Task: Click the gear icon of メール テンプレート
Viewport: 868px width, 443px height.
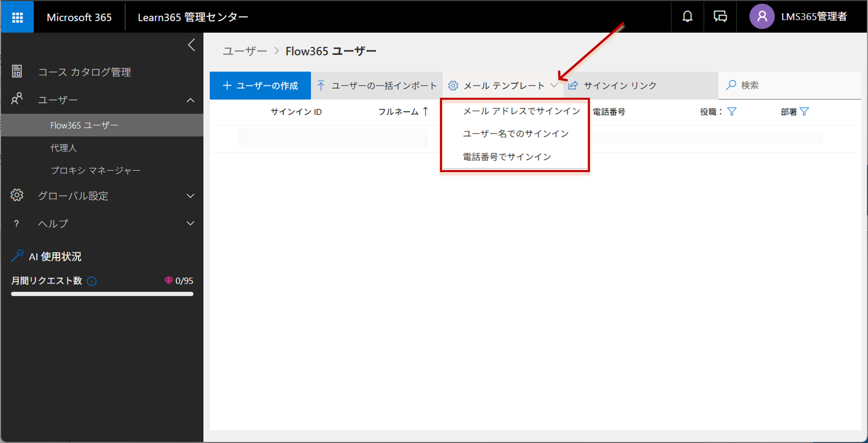Action: point(453,86)
